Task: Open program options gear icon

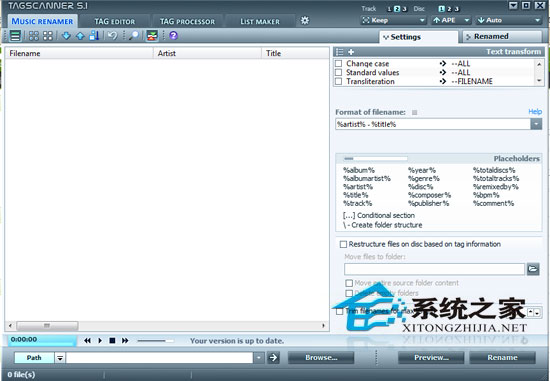Action: [x=305, y=20]
